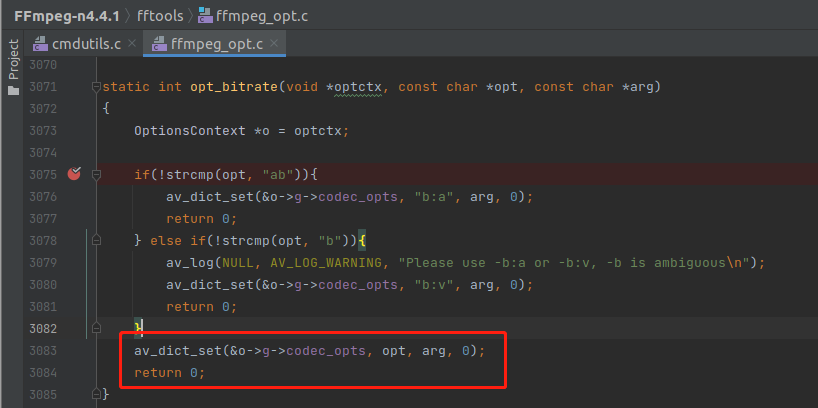The width and height of the screenshot is (818, 408).
Task: Click the AV_LOG_WARNING constant in code
Action: [322, 263]
